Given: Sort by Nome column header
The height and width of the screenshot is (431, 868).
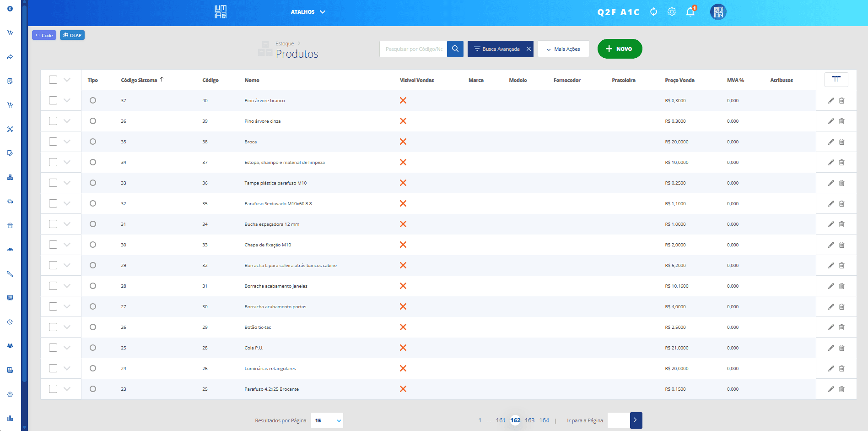Looking at the screenshot, I should [x=252, y=80].
